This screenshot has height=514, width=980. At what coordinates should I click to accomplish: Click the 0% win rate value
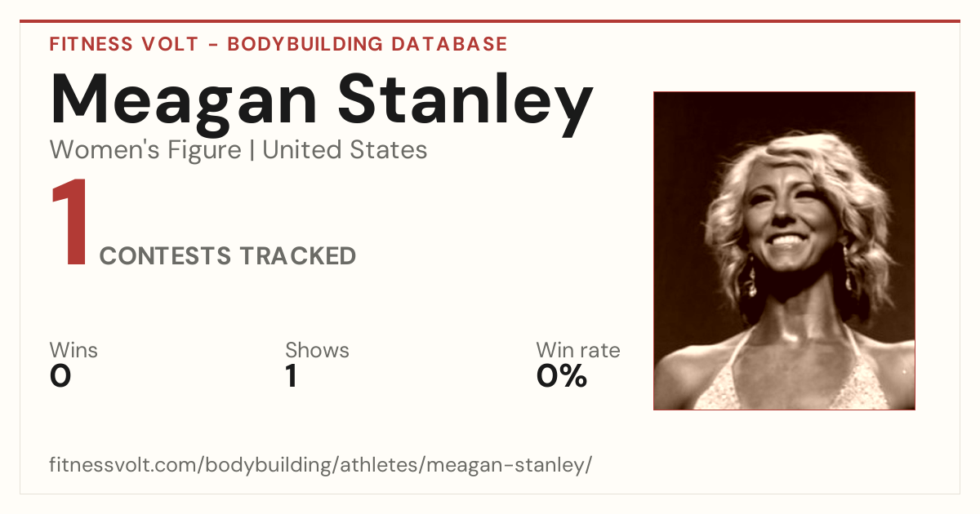point(562,376)
